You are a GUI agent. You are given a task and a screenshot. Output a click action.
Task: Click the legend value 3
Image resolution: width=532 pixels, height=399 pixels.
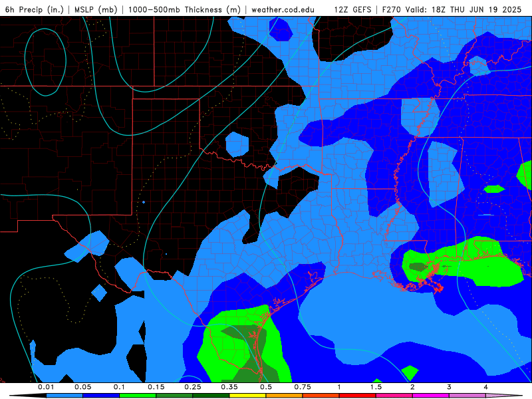[450, 387]
